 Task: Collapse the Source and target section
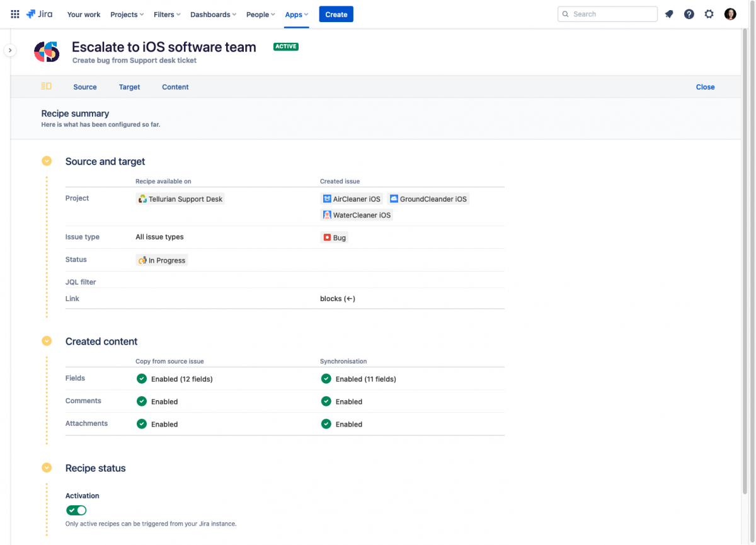[x=47, y=161]
